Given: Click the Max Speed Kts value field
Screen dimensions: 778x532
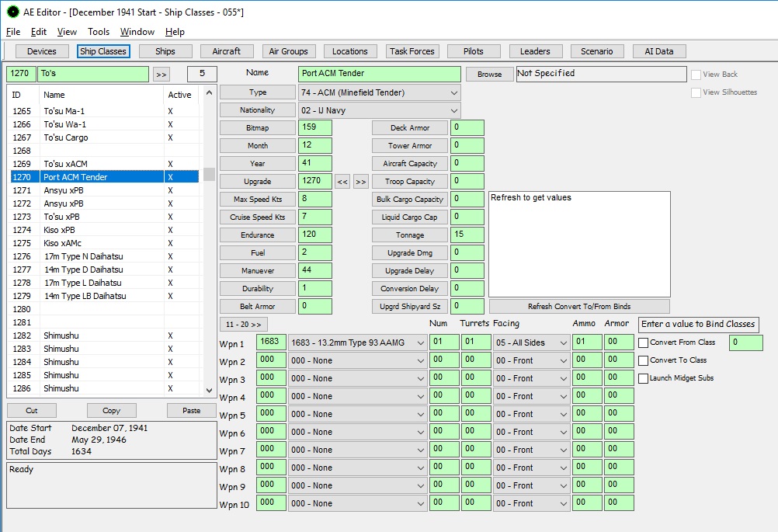Looking at the screenshot, I should tap(314, 200).
